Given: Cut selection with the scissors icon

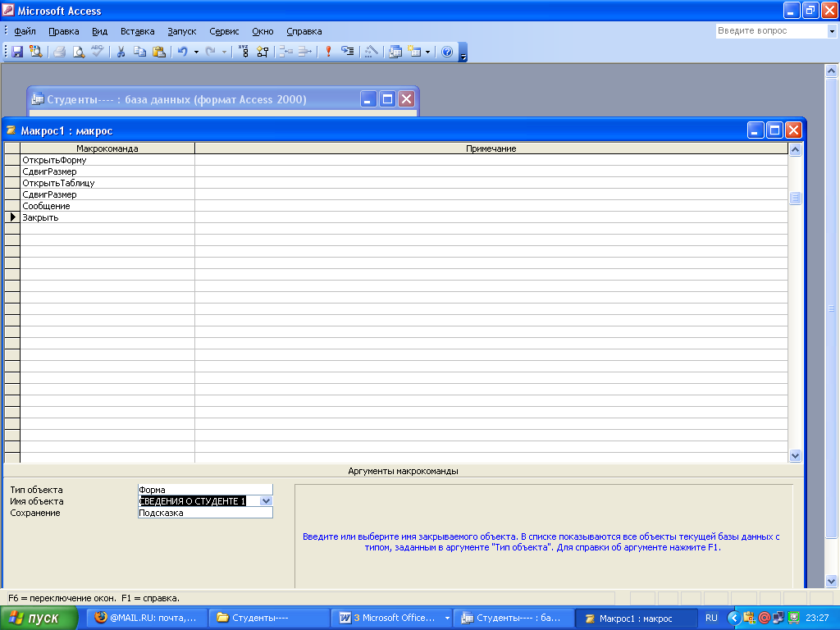Looking at the screenshot, I should tap(121, 52).
